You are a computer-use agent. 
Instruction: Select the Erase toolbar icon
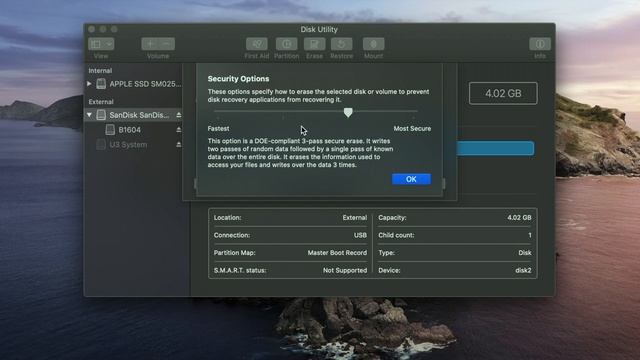[314, 44]
